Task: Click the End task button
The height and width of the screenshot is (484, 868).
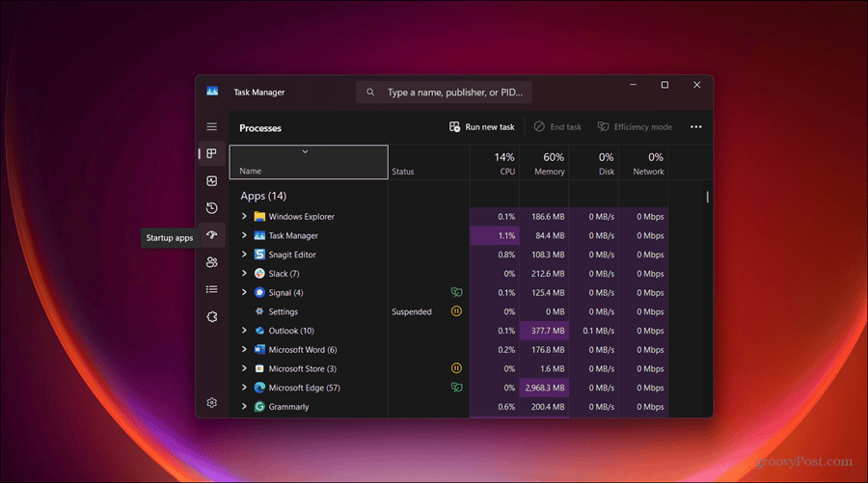Action: (x=557, y=127)
